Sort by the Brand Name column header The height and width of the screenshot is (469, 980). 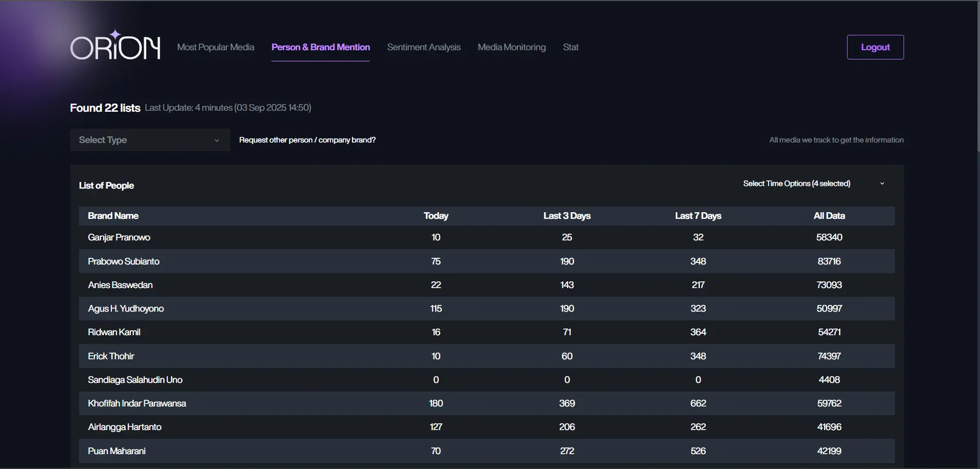tap(113, 216)
